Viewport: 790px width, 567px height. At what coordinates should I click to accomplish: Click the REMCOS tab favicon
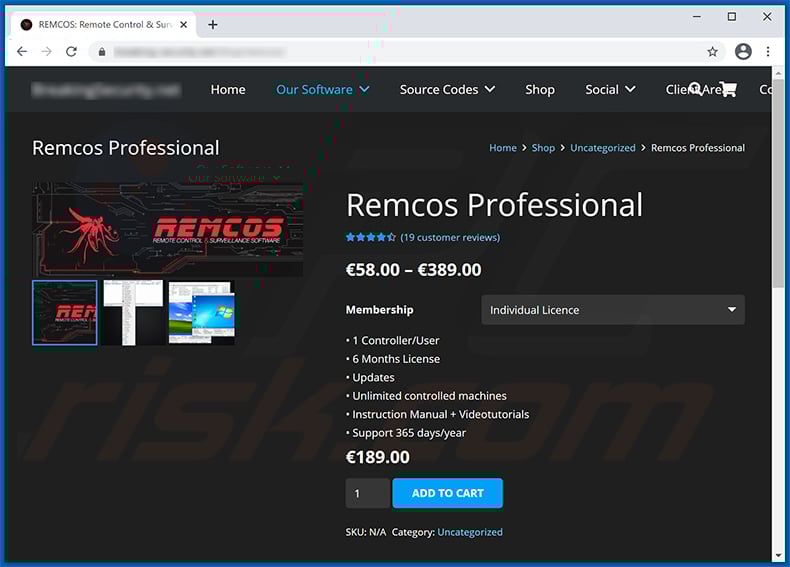pyautogui.click(x=26, y=24)
